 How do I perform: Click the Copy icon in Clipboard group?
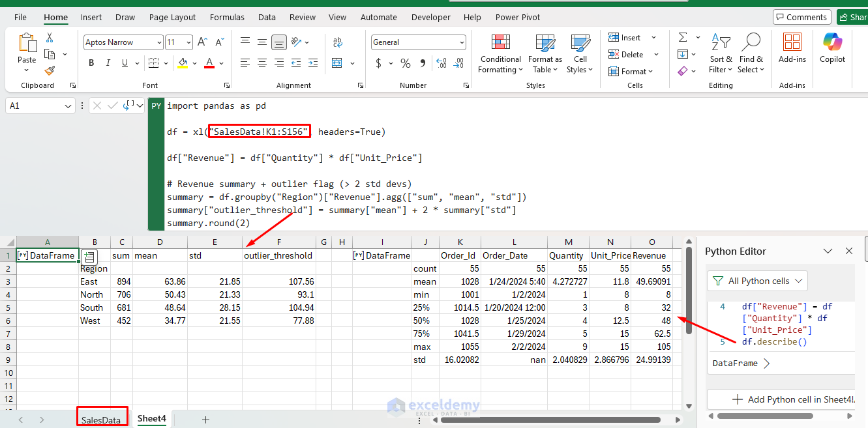pos(50,54)
